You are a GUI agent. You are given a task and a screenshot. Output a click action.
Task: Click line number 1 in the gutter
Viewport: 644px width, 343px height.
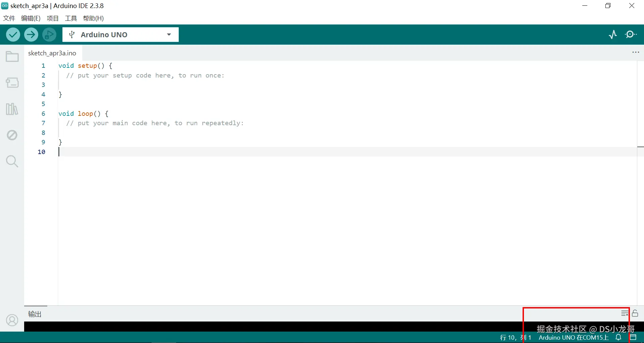click(43, 66)
